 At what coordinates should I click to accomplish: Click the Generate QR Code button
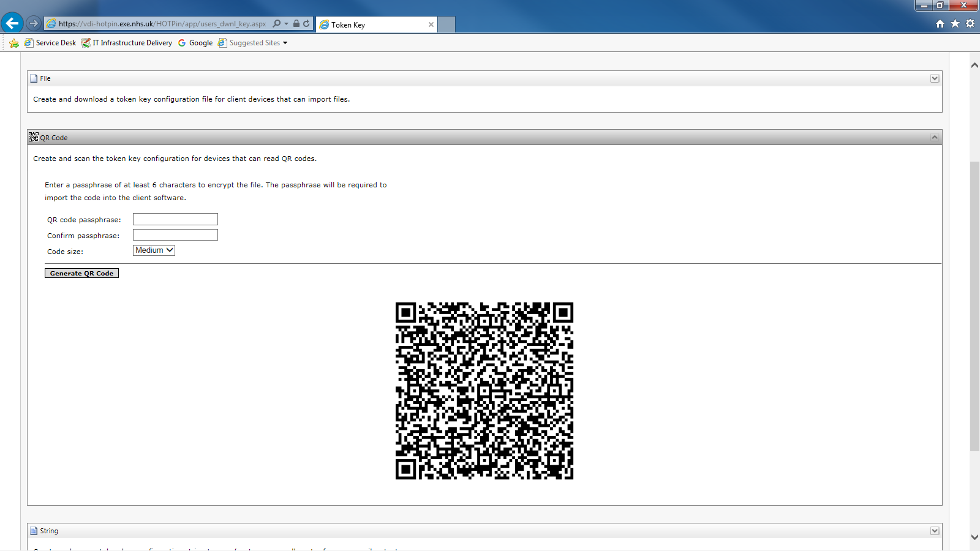pyautogui.click(x=81, y=273)
